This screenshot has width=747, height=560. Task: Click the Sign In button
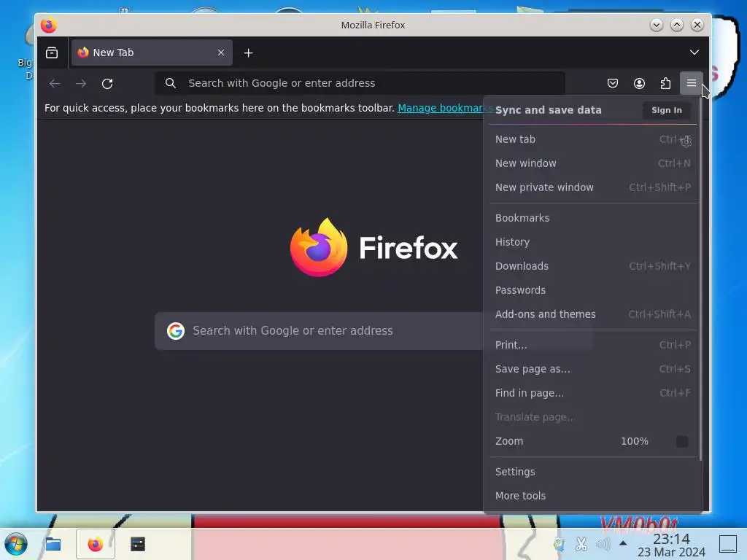tap(667, 110)
